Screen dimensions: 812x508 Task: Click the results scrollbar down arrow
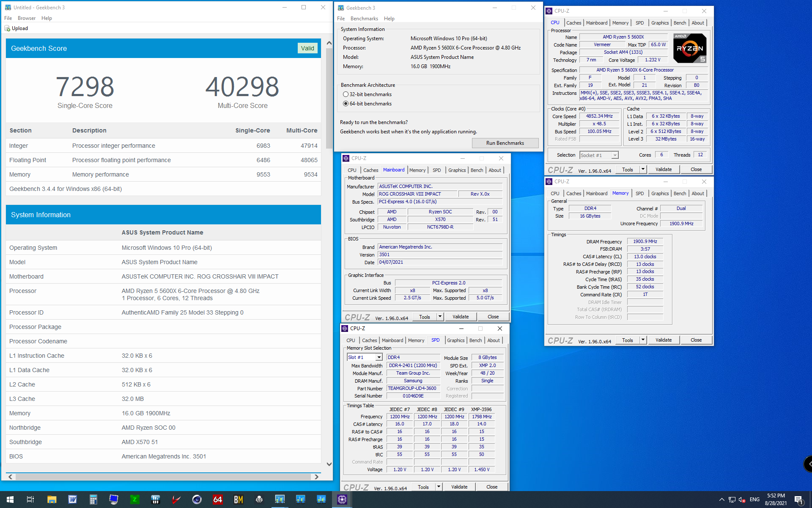point(329,464)
